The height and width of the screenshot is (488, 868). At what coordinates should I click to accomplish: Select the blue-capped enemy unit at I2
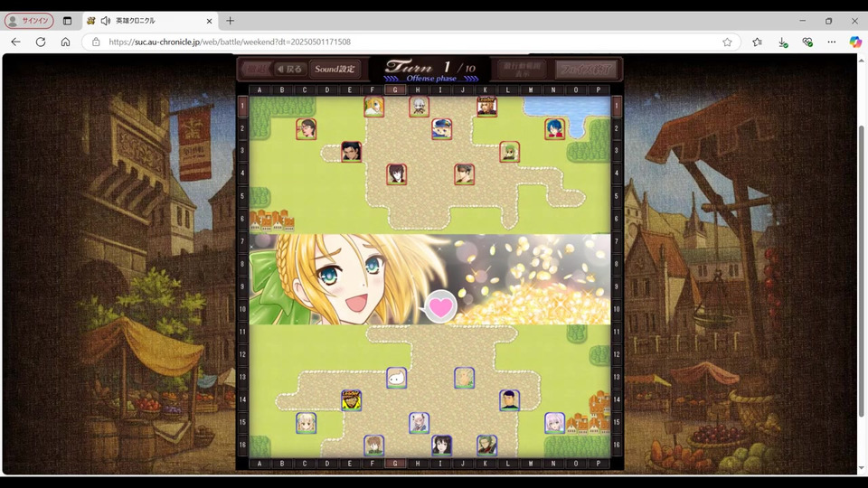click(442, 129)
